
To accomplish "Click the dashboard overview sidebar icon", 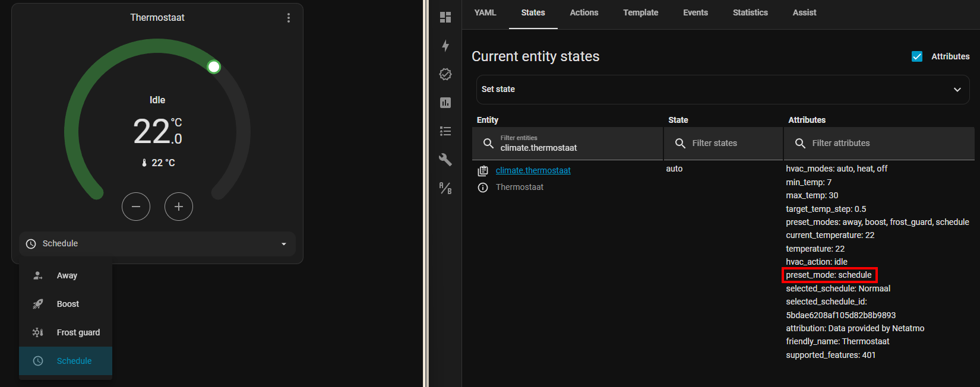I will tap(445, 17).
